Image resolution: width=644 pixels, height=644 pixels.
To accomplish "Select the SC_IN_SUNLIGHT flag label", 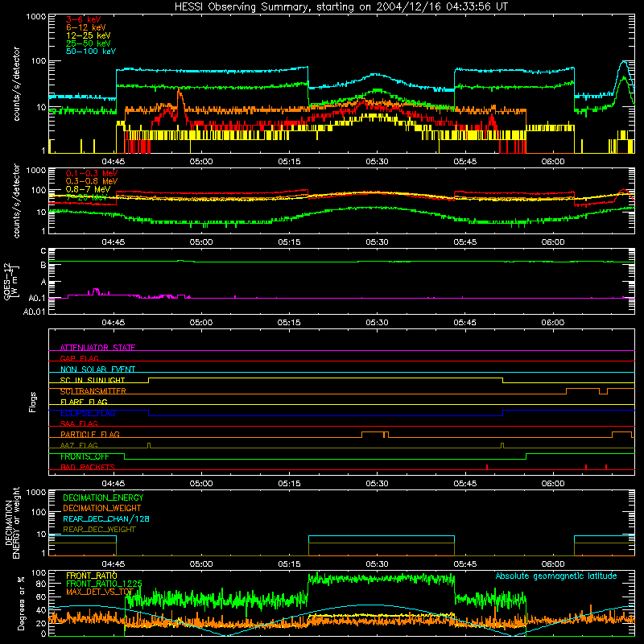I will (93, 380).
